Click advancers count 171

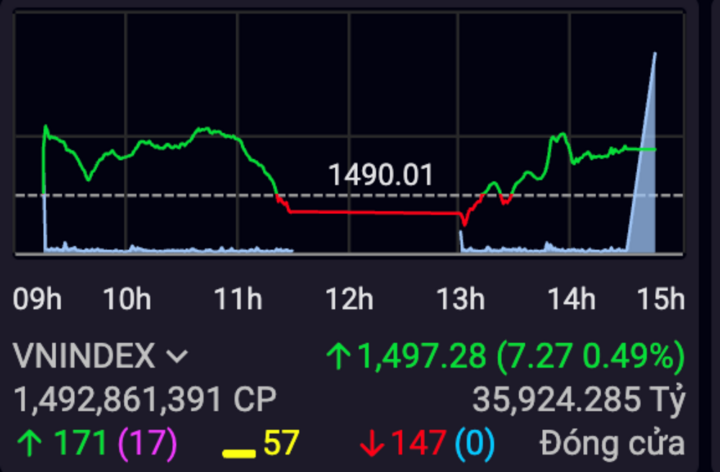[x=80, y=443]
